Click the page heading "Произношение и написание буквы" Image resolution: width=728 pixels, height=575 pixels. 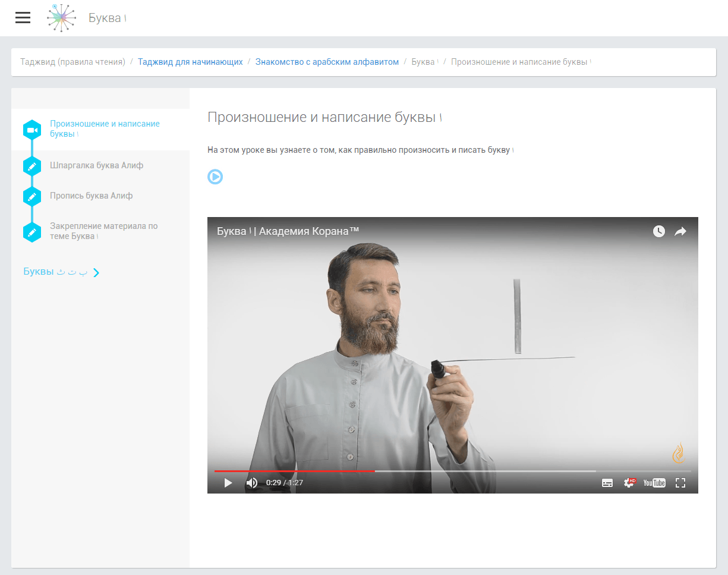324,117
